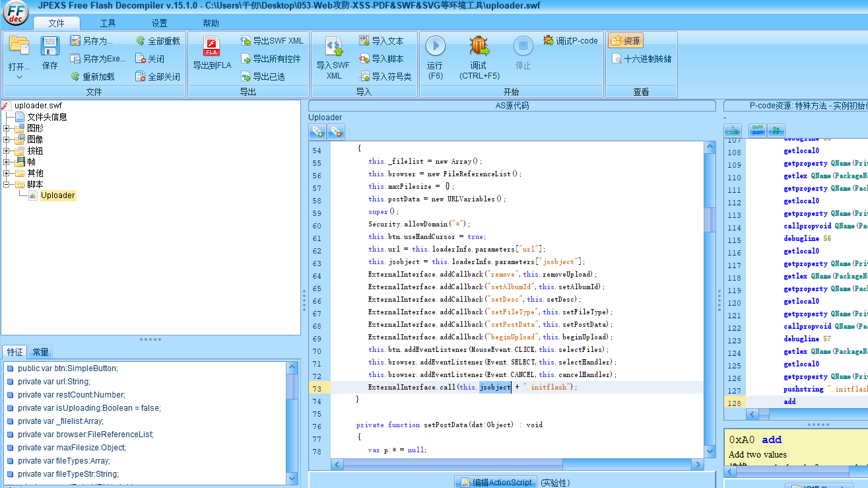Select 'public var btn:SimpleButton;' trait
The width and height of the screenshot is (868, 488).
[68, 368]
